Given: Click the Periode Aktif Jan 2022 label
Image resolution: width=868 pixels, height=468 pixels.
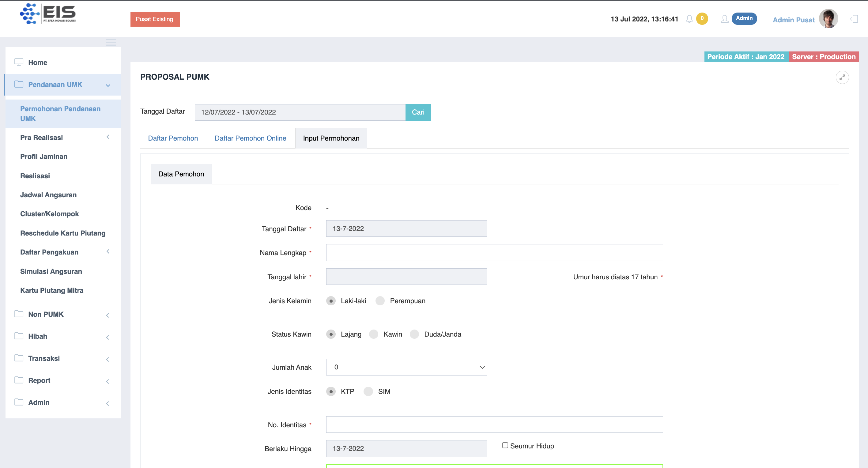Looking at the screenshot, I should click(746, 57).
